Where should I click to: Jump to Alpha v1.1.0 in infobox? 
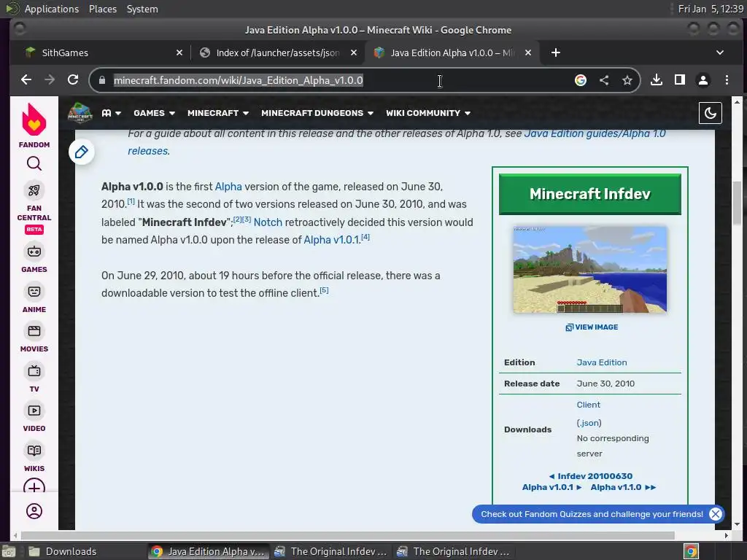tap(623, 487)
